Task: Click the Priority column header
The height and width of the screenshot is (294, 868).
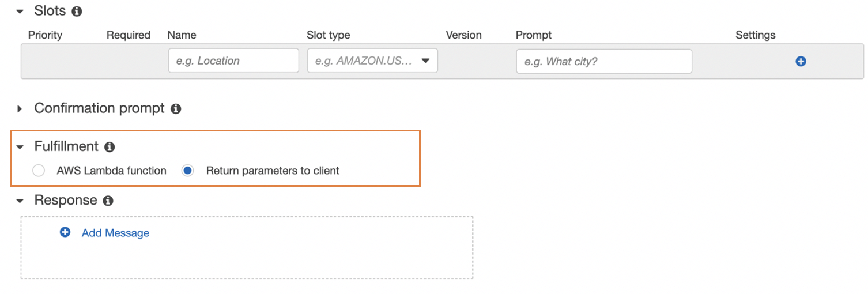Action: click(45, 35)
